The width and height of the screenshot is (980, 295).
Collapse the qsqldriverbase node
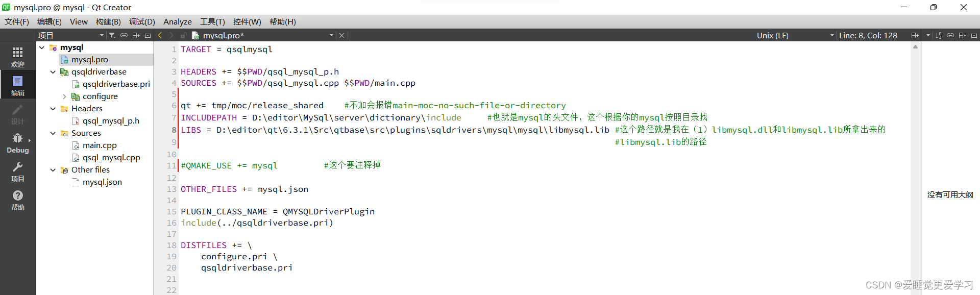[53, 72]
